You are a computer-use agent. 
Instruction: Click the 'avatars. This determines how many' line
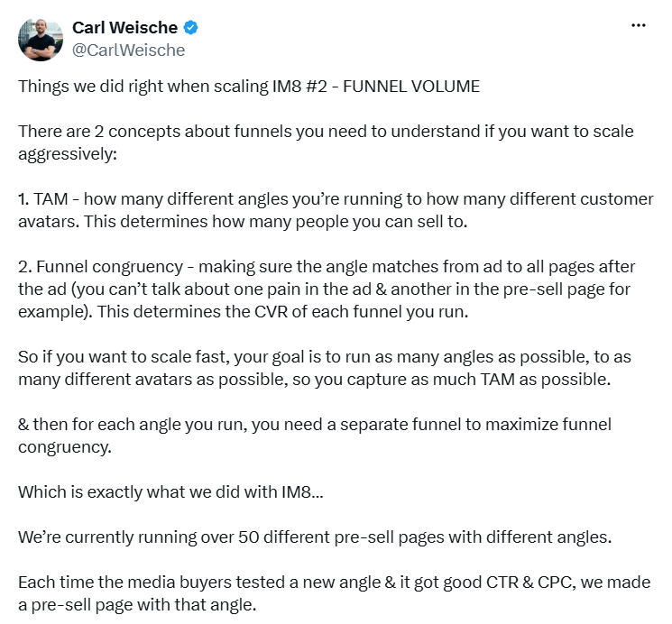[x=243, y=222]
